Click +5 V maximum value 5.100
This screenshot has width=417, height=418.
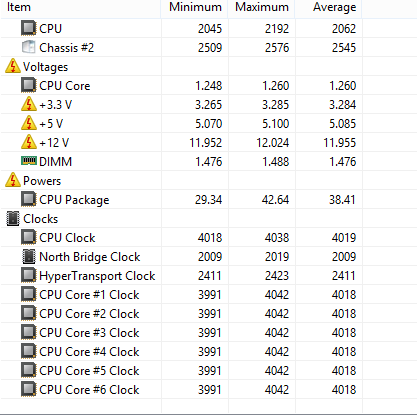[x=275, y=123]
